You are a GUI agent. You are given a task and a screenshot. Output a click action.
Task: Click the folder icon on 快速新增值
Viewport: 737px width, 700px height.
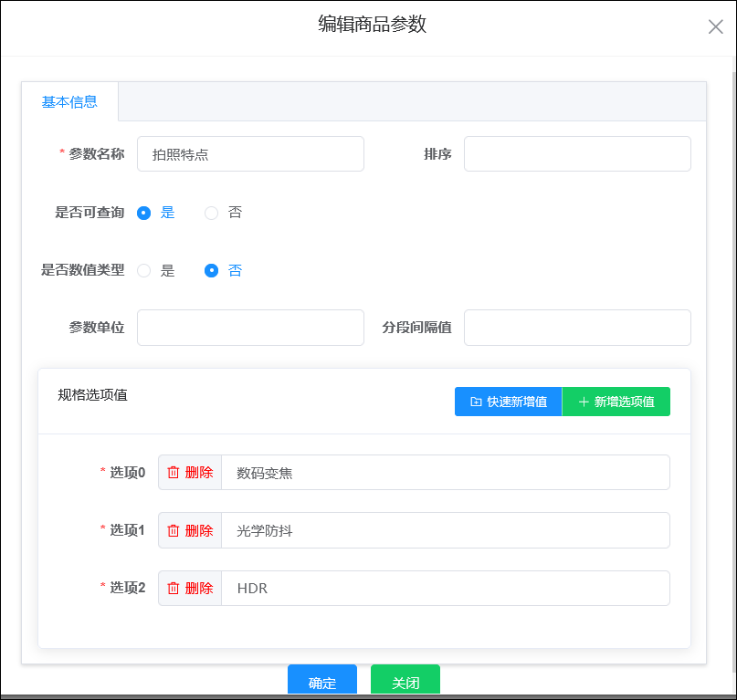(476, 402)
